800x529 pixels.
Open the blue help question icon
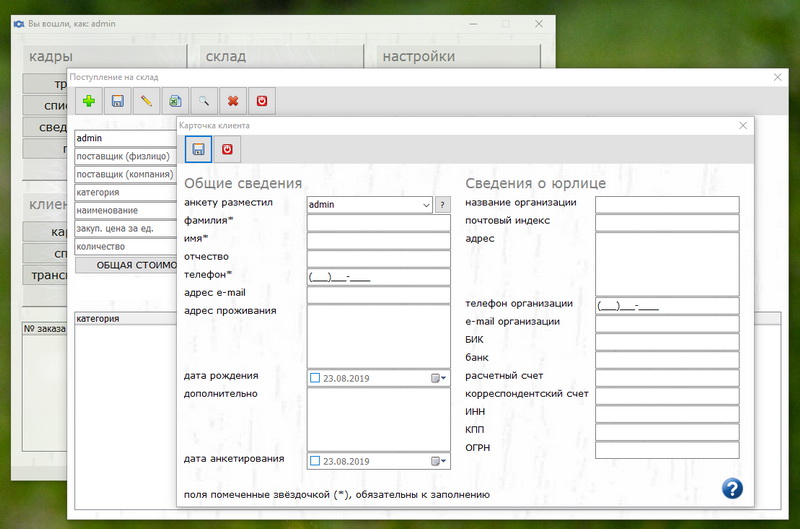[x=732, y=488]
